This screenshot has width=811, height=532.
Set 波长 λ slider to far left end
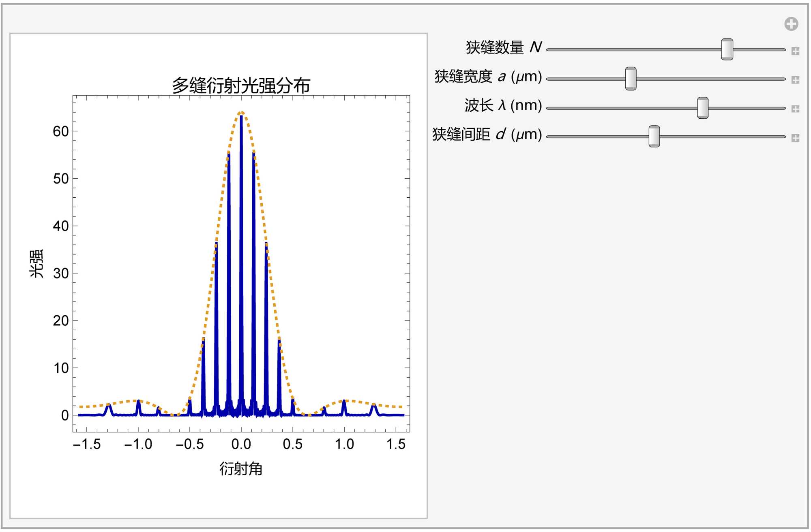coord(548,108)
